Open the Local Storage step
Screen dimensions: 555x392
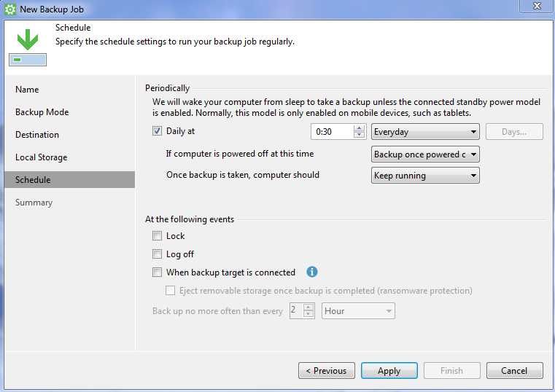coord(42,157)
